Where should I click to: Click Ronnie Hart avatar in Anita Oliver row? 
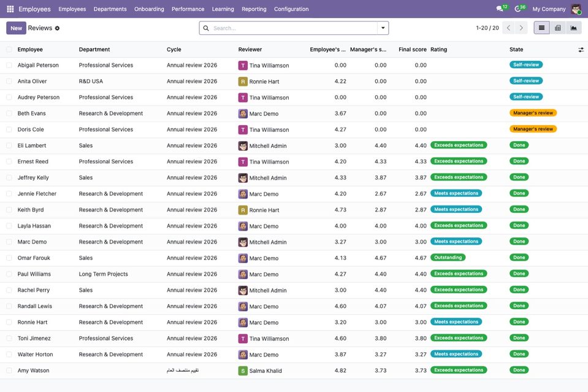pos(243,82)
